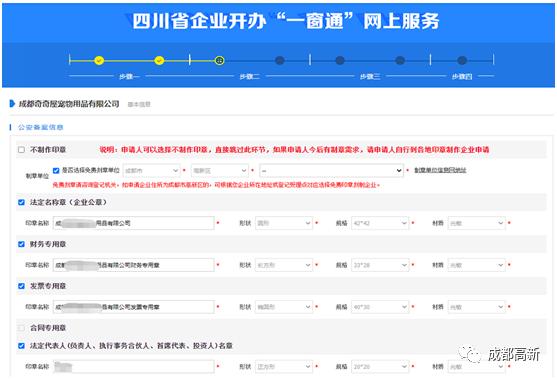This screenshot has height=379, width=557.
Task: Open 规格 dropdown for 法定名称章
Action: pos(380,223)
